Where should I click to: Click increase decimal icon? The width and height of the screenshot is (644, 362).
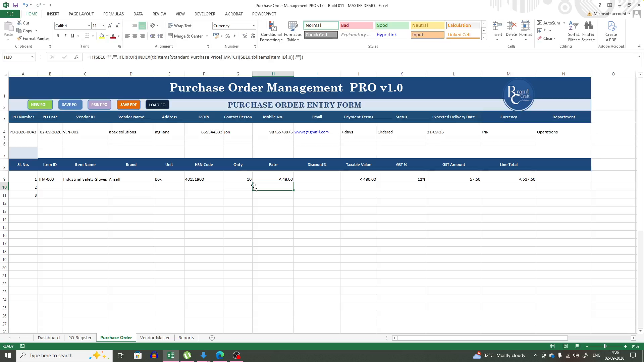[x=245, y=36]
